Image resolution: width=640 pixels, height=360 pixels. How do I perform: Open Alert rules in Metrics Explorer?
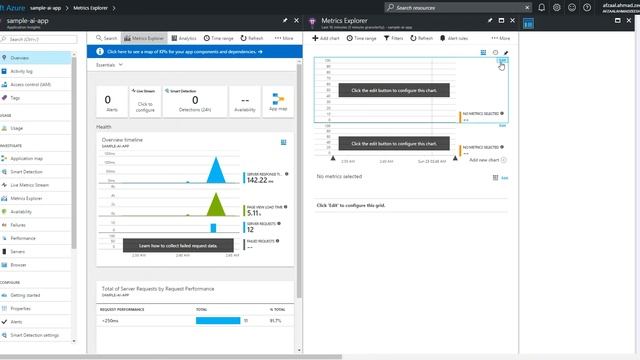[454, 38]
